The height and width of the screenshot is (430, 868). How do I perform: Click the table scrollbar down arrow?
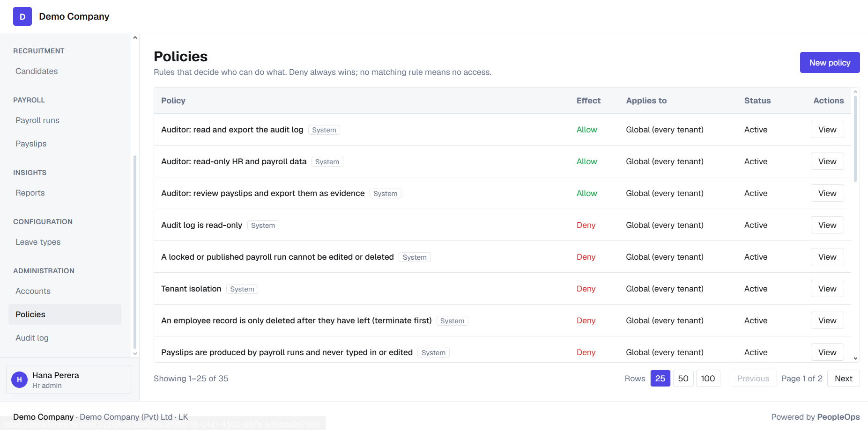click(x=855, y=358)
